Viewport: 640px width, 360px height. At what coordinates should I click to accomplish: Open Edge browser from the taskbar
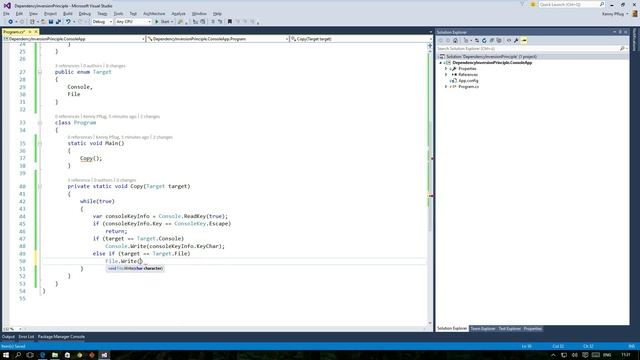pyautogui.click(x=42, y=355)
